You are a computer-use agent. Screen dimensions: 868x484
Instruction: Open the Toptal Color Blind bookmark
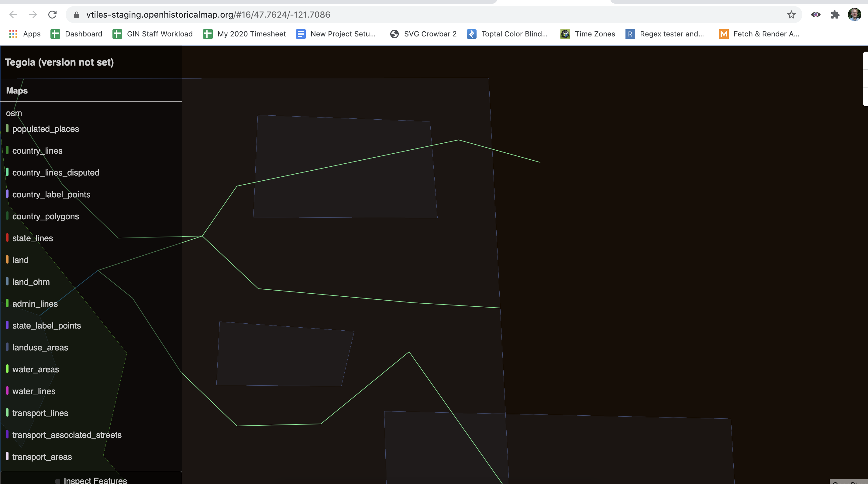pyautogui.click(x=507, y=34)
